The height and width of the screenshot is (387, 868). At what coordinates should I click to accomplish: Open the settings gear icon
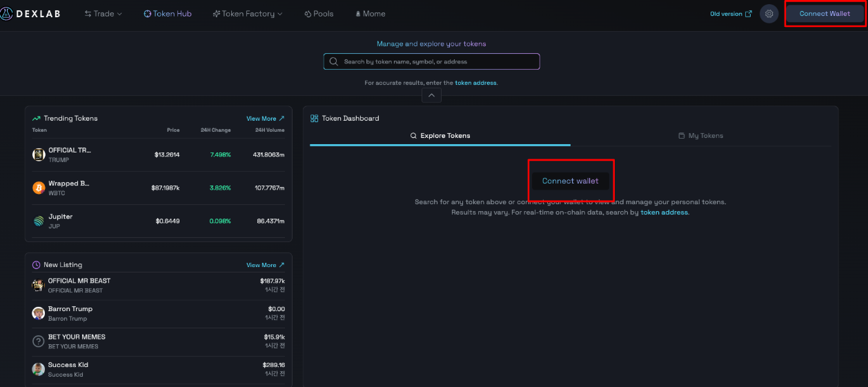[769, 14]
